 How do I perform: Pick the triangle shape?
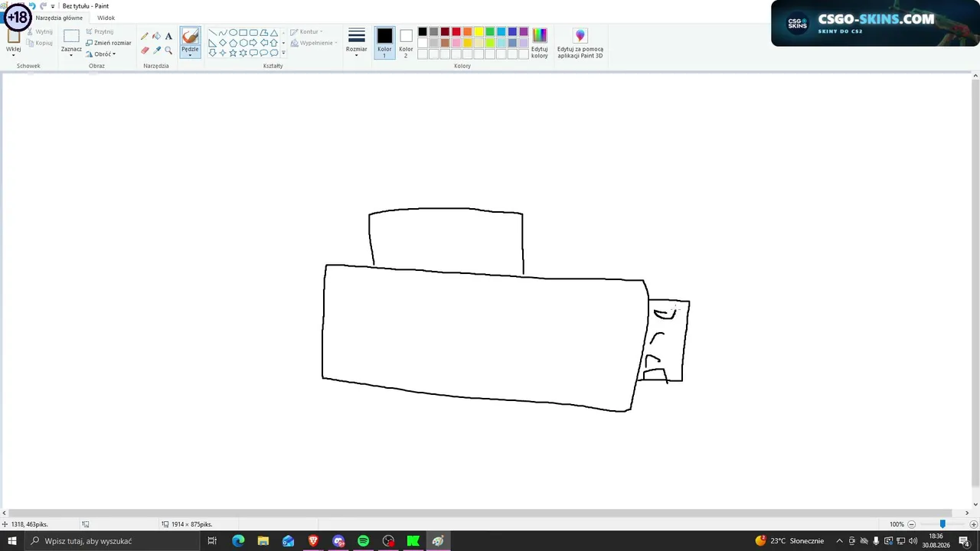[274, 33]
